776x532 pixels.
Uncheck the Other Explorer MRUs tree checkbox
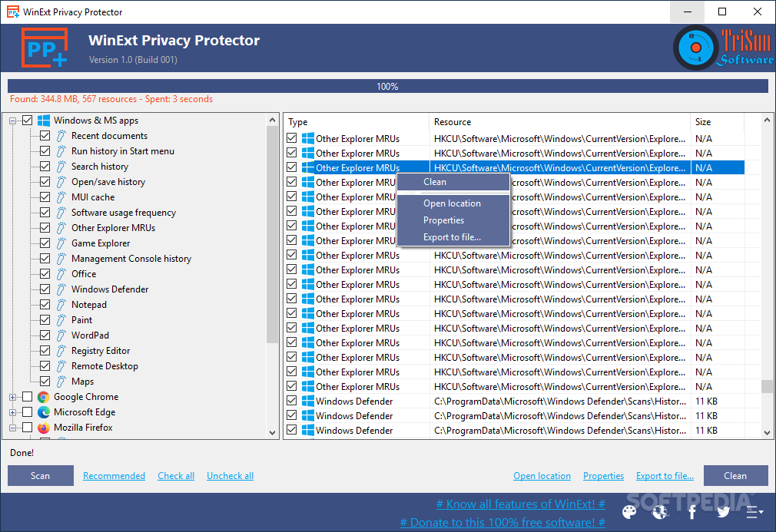pyautogui.click(x=45, y=228)
